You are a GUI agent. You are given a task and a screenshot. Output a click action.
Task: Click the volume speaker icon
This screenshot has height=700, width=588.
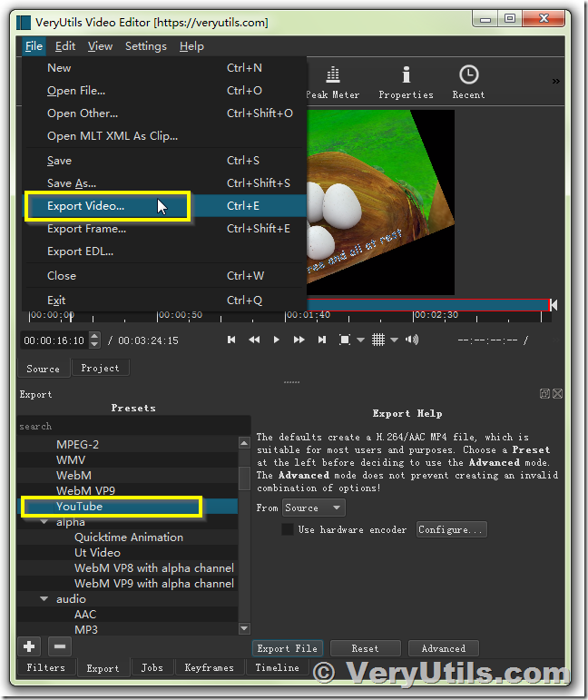click(412, 340)
